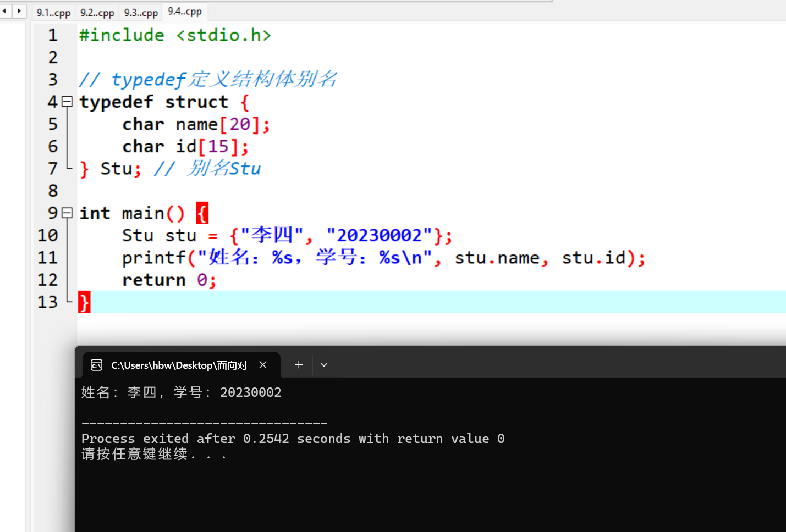Click the comment 别名Stu on line 7
This screenshot has width=786, height=532.
[207, 168]
